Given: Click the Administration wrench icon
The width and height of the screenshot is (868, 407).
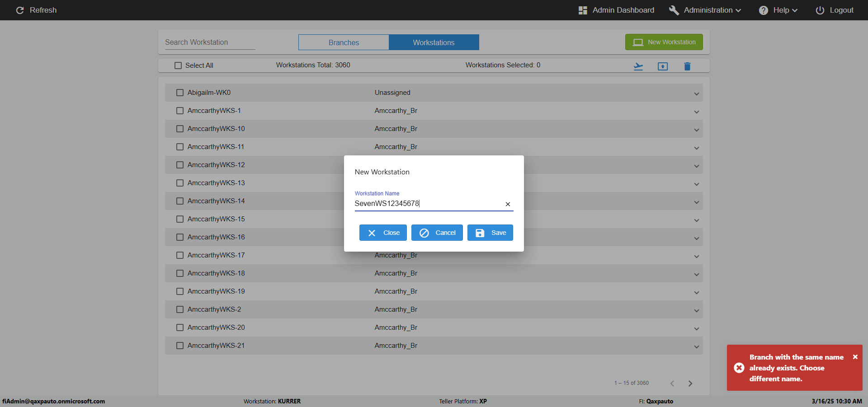Looking at the screenshot, I should click(x=674, y=10).
